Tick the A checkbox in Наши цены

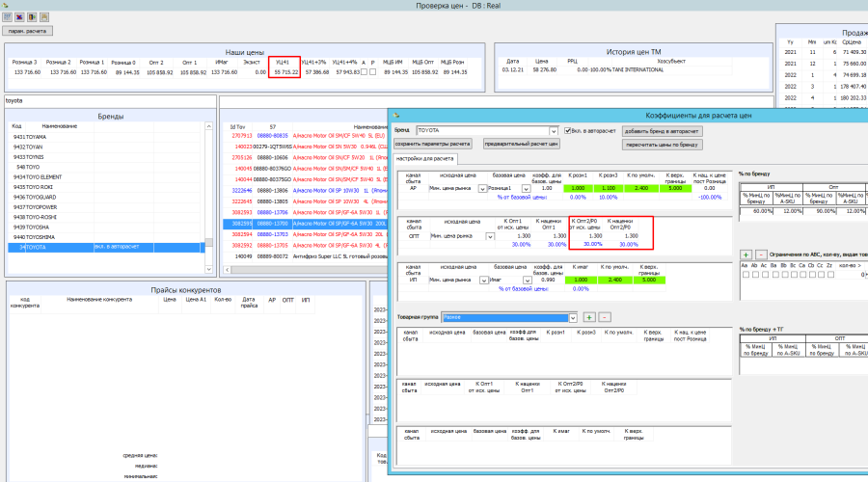[x=364, y=72]
